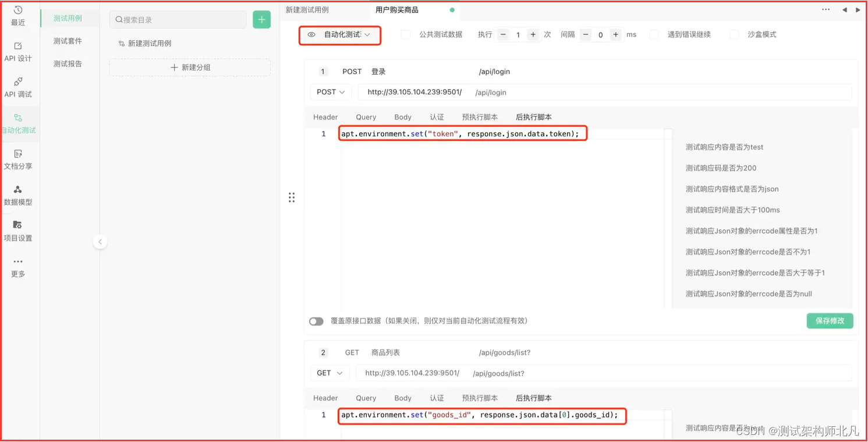Click login URL field with /api/login

coord(605,92)
